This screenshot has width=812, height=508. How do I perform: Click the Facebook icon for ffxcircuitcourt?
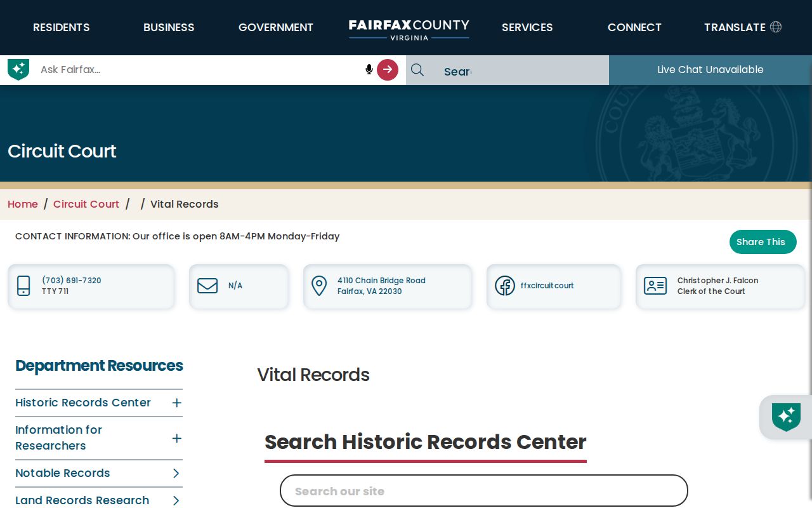[505, 286]
